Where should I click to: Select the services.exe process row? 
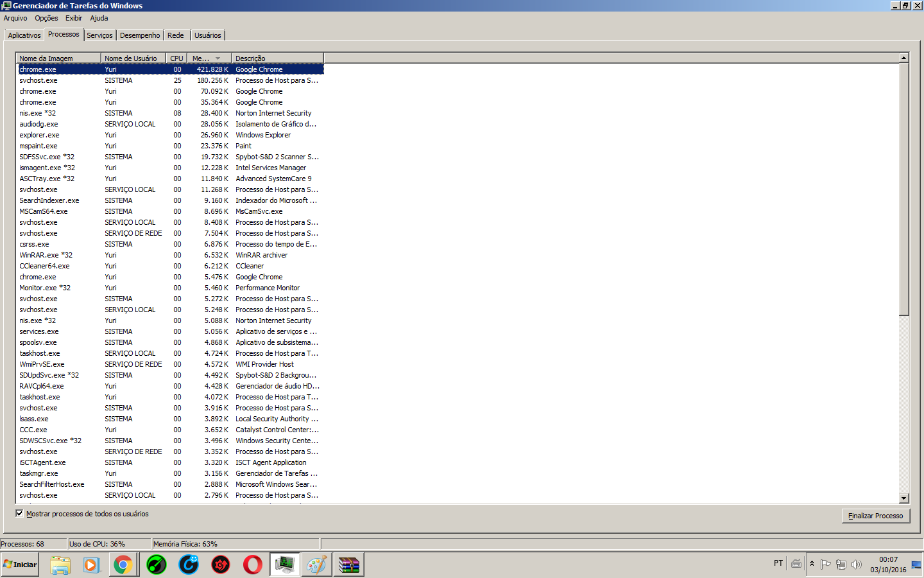click(x=170, y=331)
